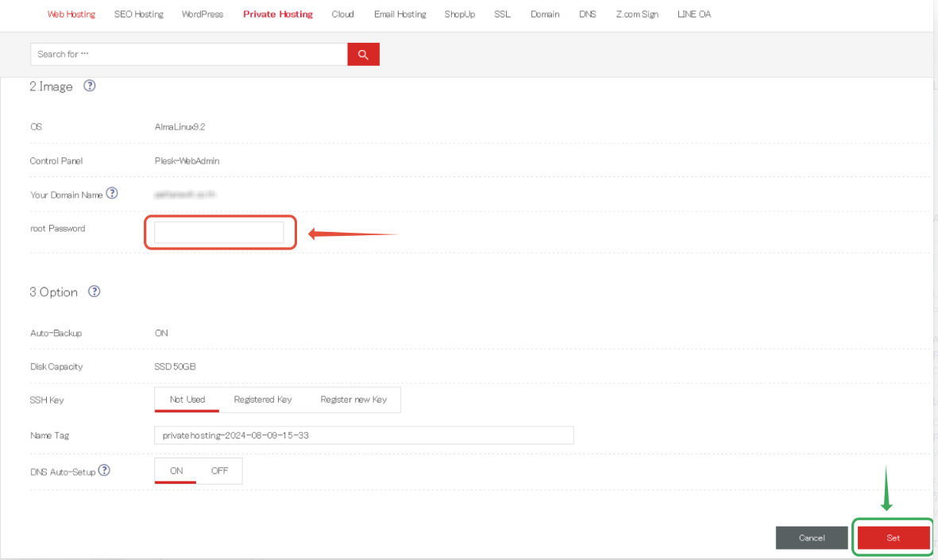Open help icon next to 3.Option
The width and height of the screenshot is (938, 560).
pyautogui.click(x=94, y=292)
